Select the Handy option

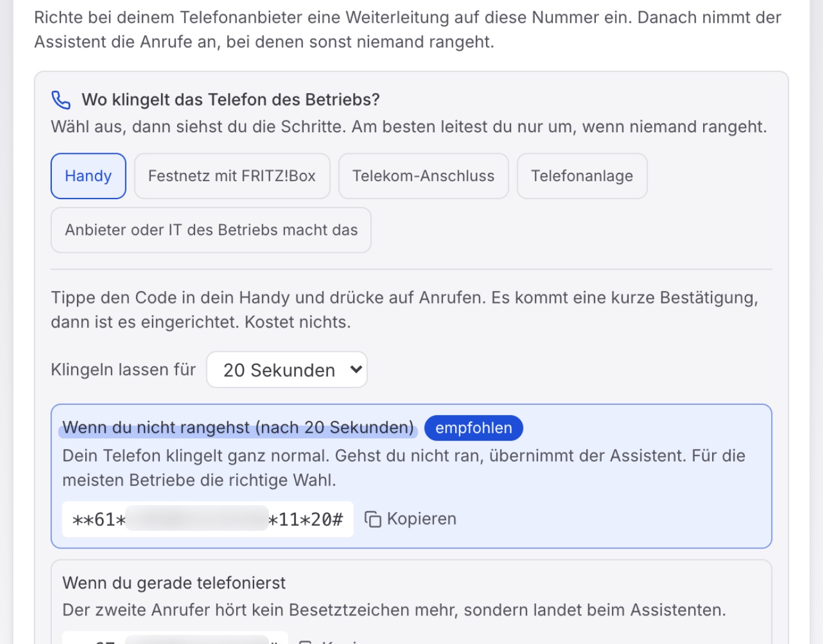[x=88, y=176]
